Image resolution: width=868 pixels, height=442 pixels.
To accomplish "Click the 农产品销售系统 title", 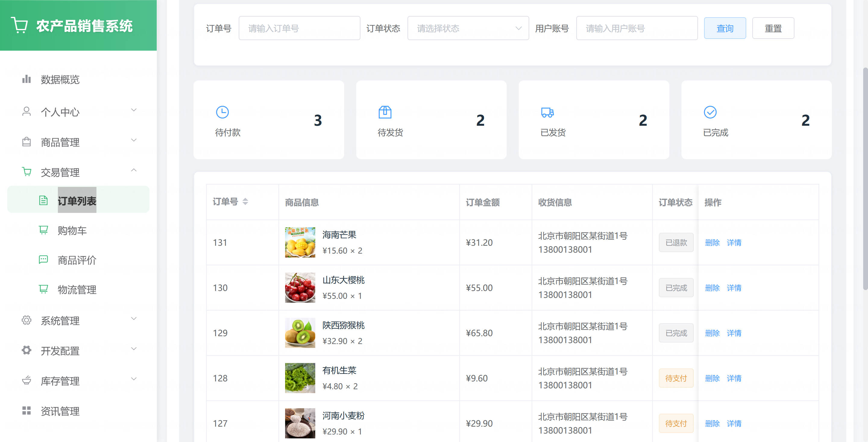I will [84, 26].
